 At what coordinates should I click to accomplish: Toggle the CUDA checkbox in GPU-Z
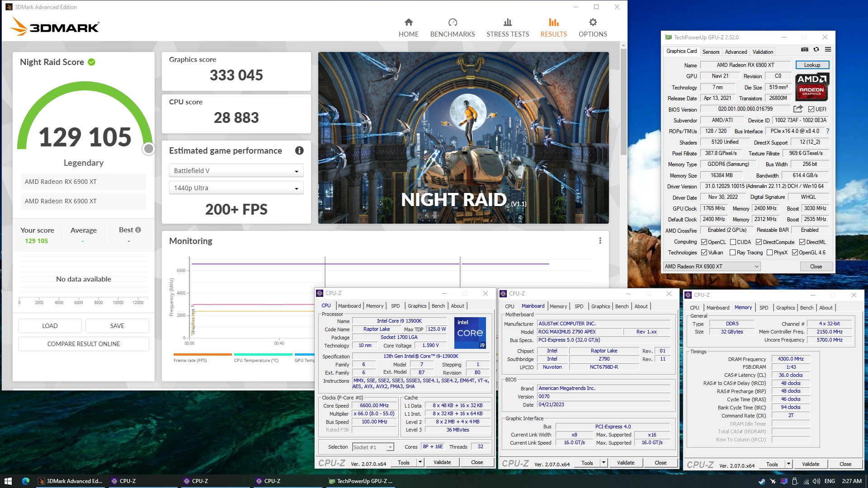point(733,242)
